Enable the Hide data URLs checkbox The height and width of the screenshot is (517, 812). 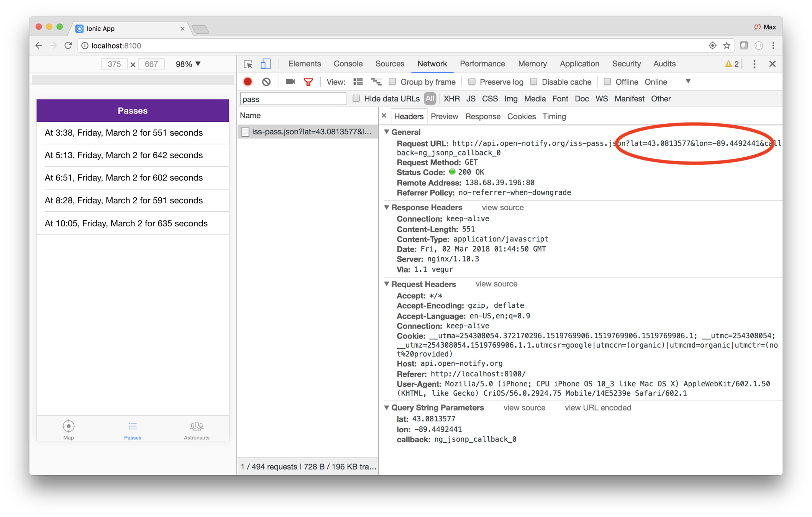(x=356, y=98)
